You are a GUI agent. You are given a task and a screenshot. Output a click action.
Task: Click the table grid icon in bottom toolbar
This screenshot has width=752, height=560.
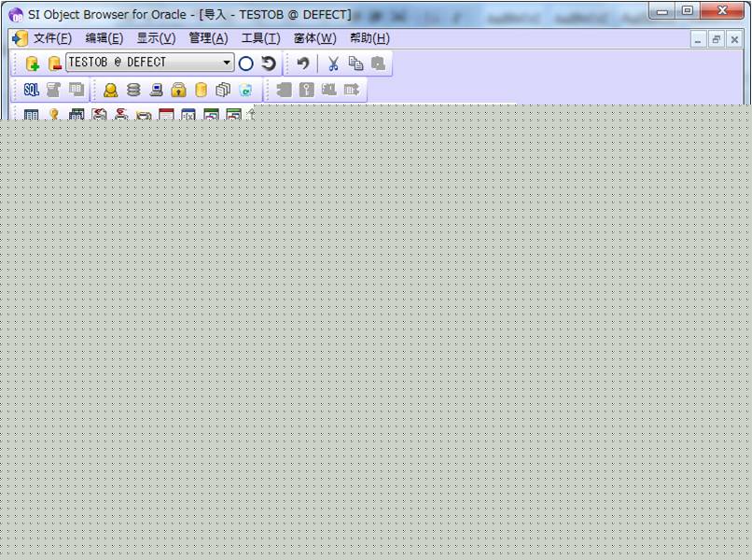pos(31,114)
